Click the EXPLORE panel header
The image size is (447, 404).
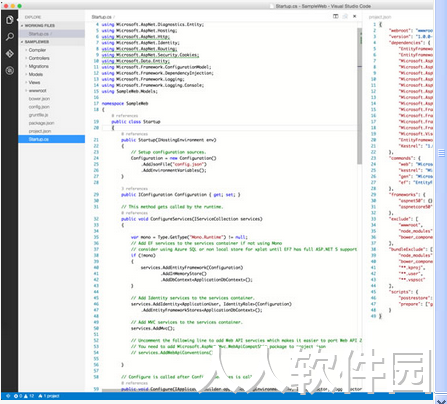(33, 17)
